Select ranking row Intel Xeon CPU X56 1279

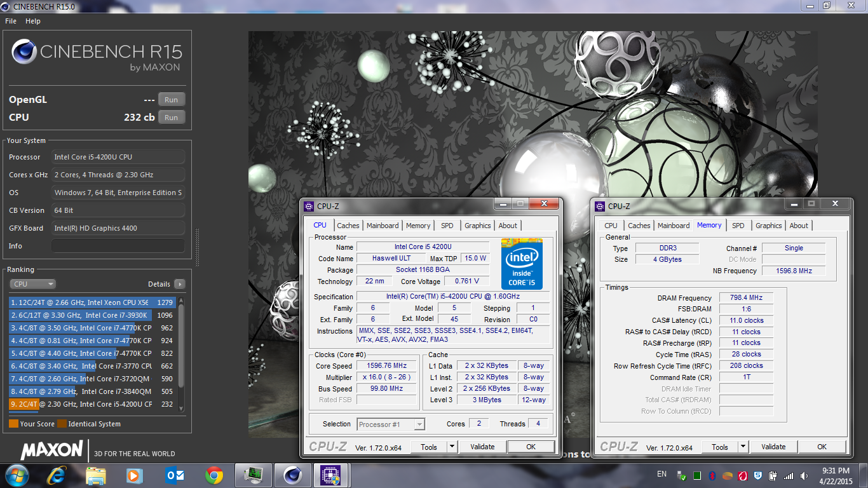(93, 302)
